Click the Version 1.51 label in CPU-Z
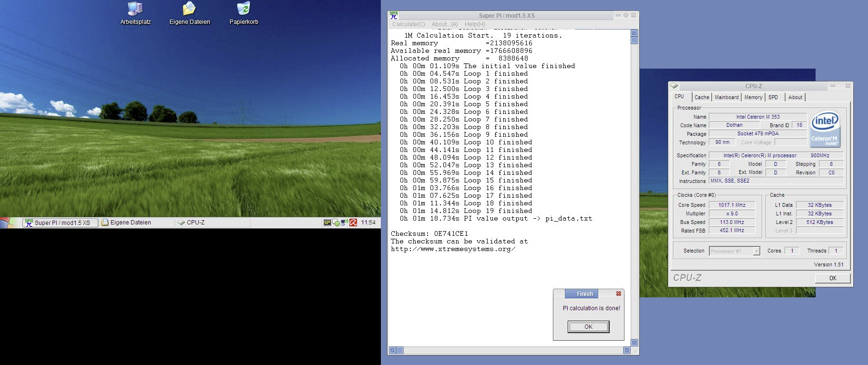Image resolution: width=868 pixels, height=365 pixels. tap(828, 264)
